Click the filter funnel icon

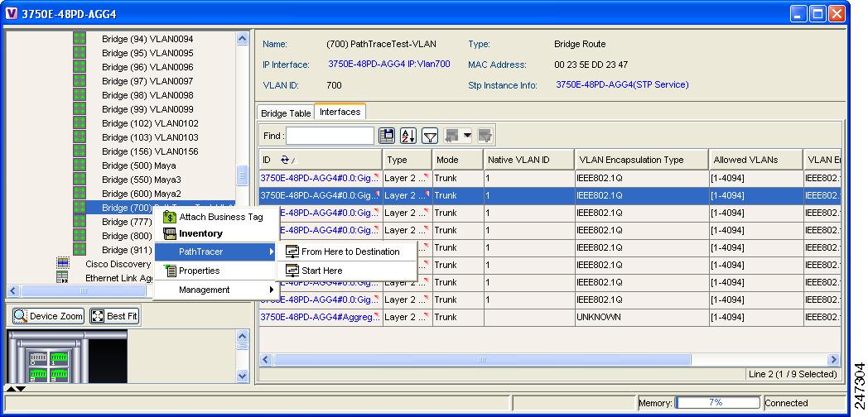[430, 136]
